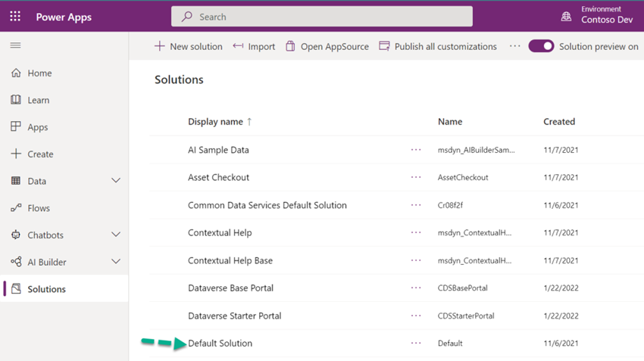Image resolution: width=644 pixels, height=361 pixels.
Task: Click the Import button label
Action: coord(261,47)
